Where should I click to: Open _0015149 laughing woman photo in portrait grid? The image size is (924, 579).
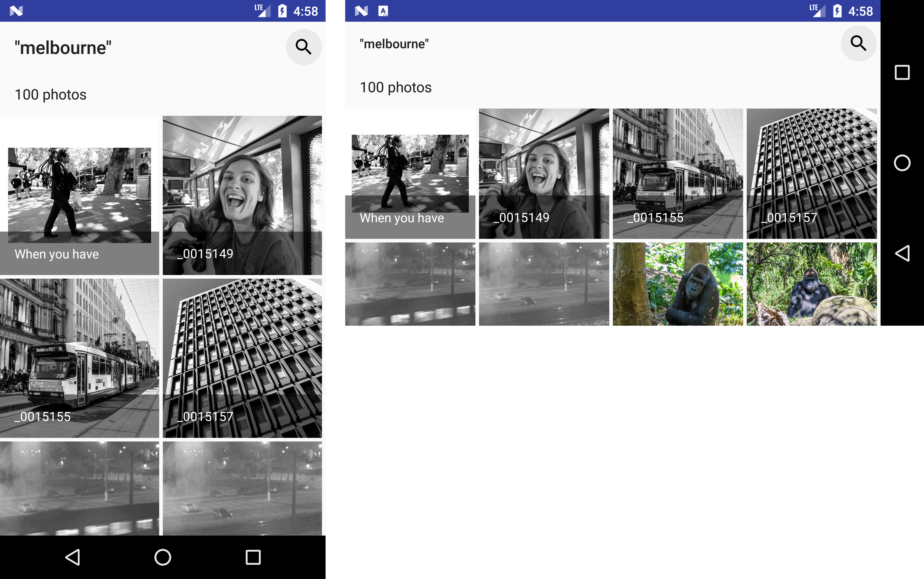[x=242, y=195]
